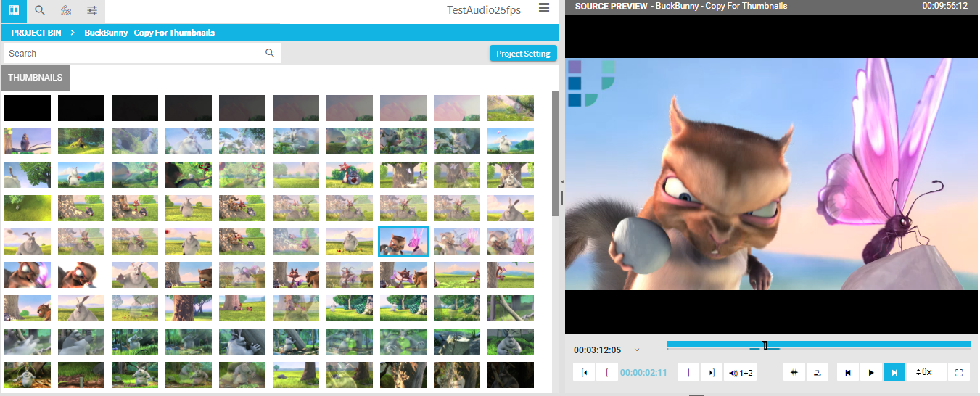Select the THUMBNAILS tab
Screen dimensions: 980x396
[35, 78]
